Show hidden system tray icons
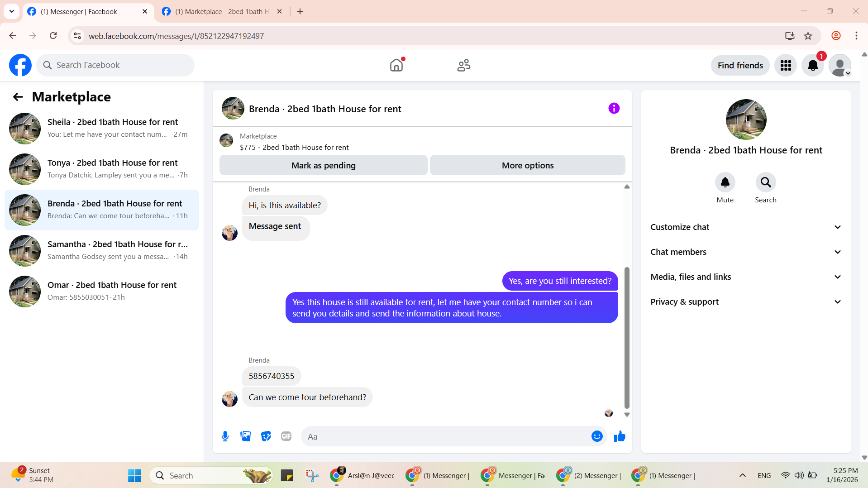This screenshot has width=868, height=488. [743, 475]
